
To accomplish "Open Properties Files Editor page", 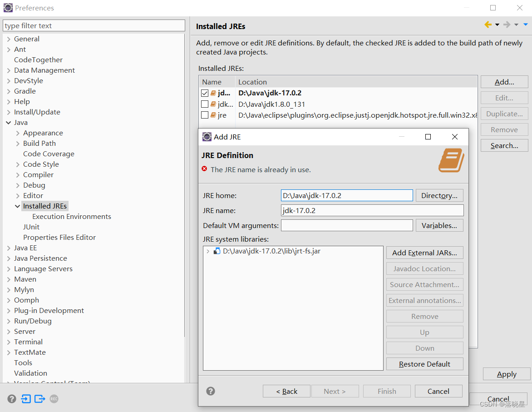I will coord(59,238).
